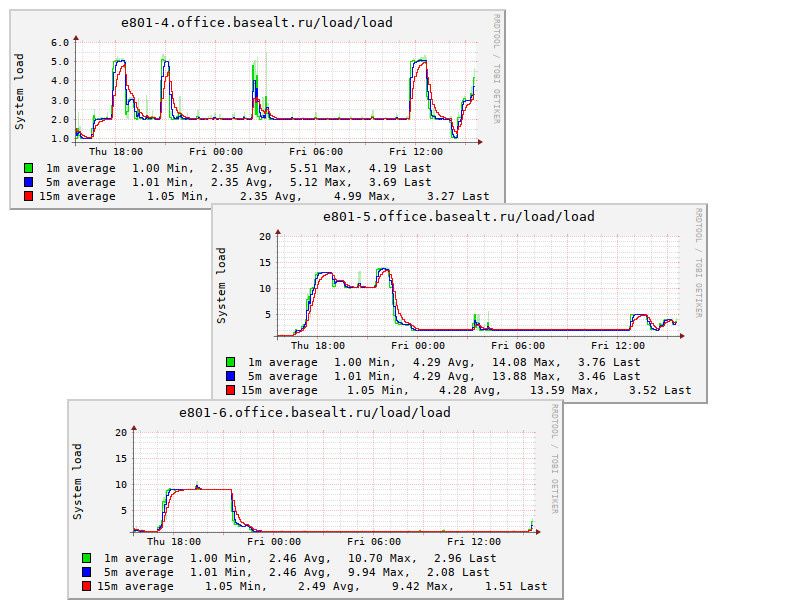Click the '3.69 Last' value in e801-4 legend
Screen dimensions: 800x600
click(x=400, y=182)
